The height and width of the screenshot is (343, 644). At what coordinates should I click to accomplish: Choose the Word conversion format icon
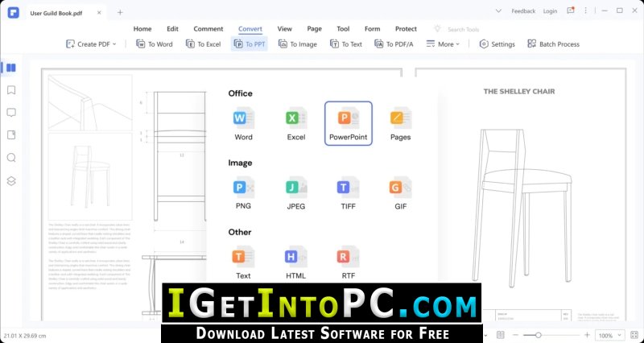[x=244, y=118]
